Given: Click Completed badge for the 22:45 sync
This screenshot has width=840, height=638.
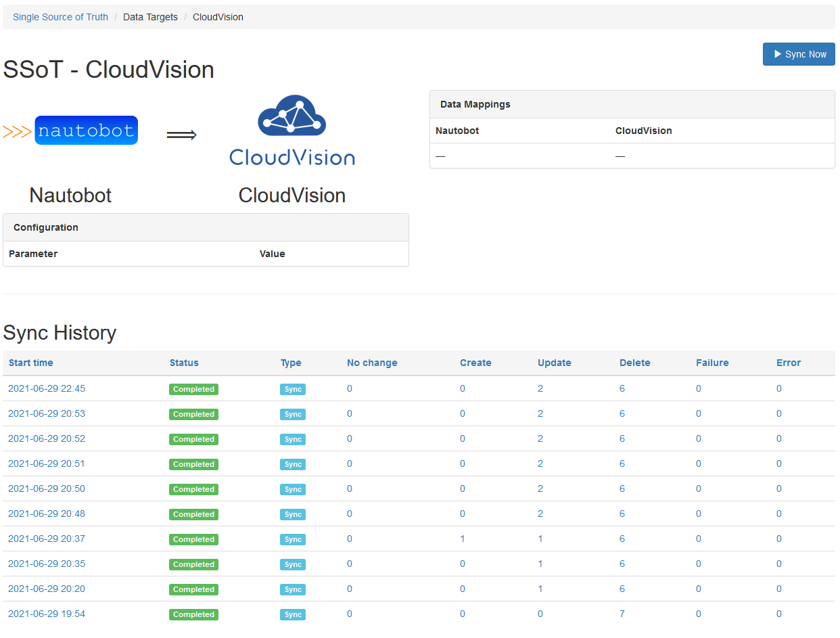Looking at the screenshot, I should 193,389.
